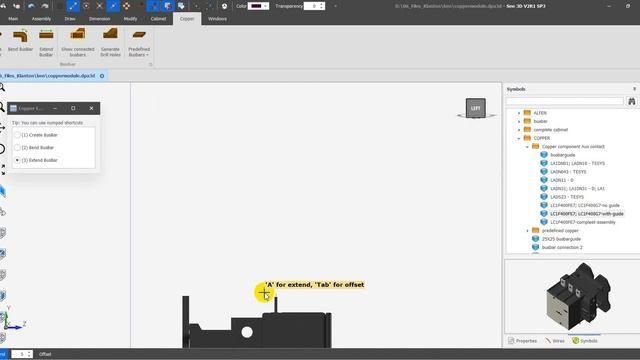
Task: Select the LC1F400FE7 no guide symbol
Action: (x=584, y=205)
